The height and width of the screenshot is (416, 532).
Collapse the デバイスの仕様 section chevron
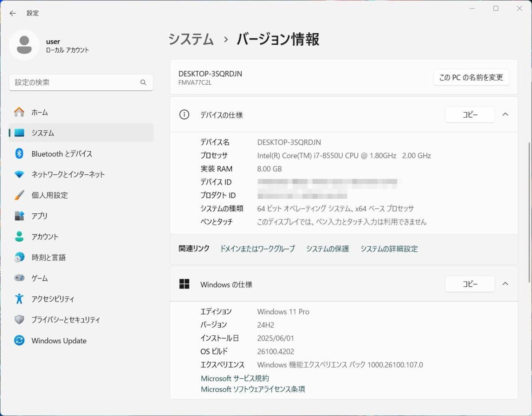tap(505, 114)
